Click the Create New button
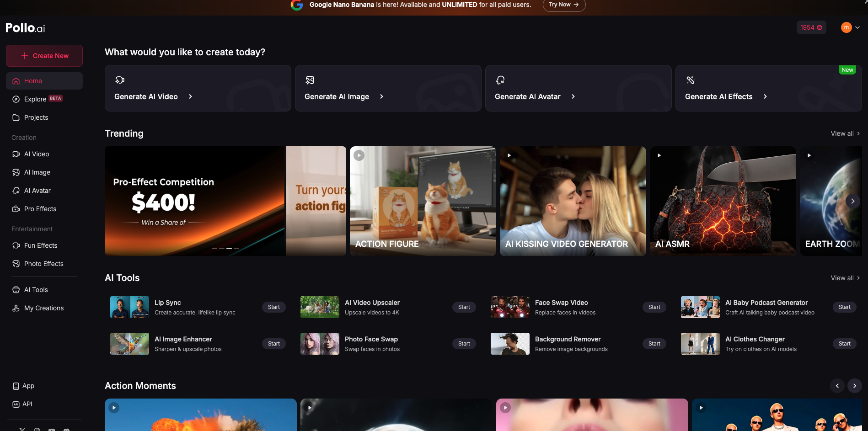 [x=44, y=56]
